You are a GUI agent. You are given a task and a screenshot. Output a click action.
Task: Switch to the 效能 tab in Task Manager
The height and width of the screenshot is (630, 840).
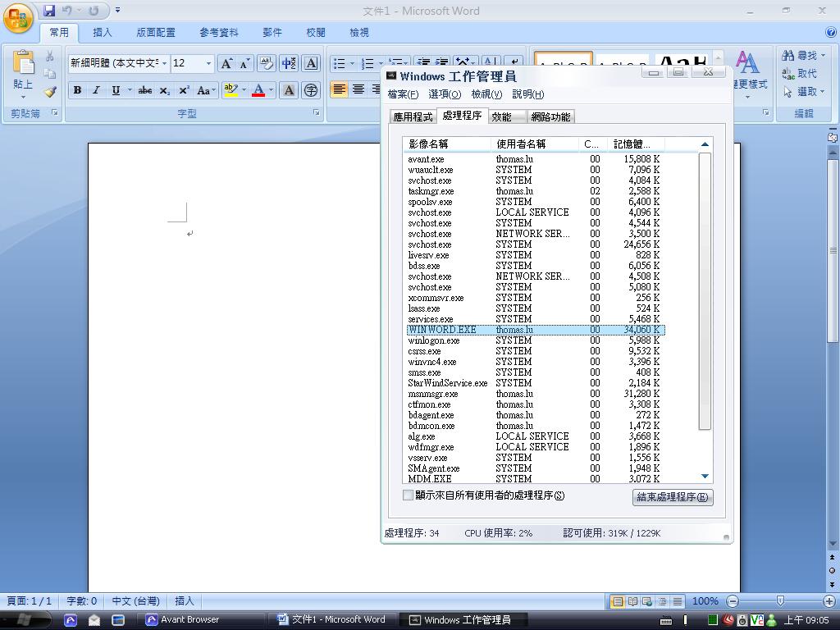(x=501, y=116)
